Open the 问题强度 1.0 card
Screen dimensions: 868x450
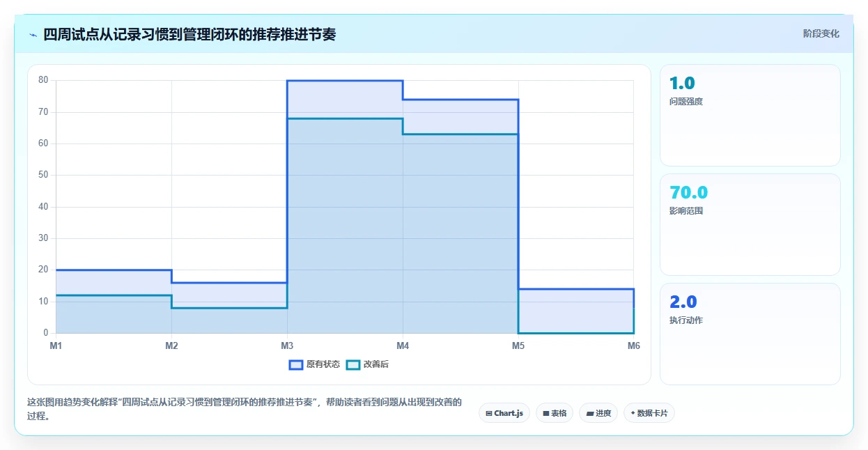pos(750,115)
